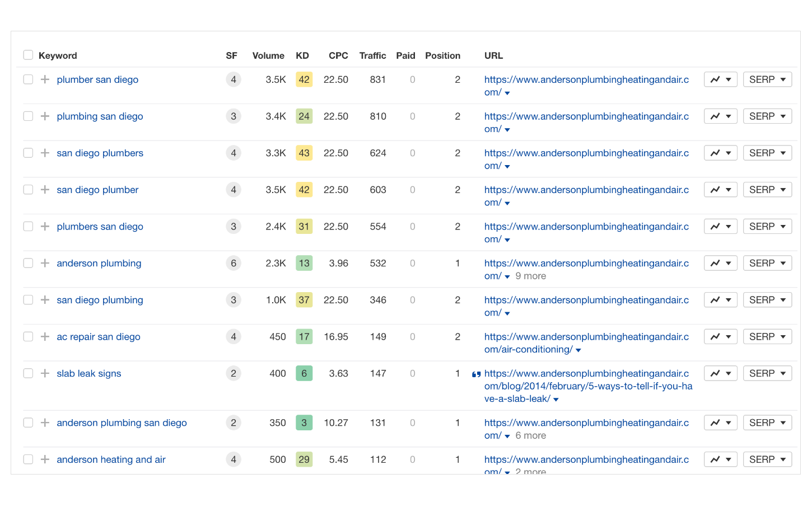The width and height of the screenshot is (812, 507).
Task: Open position history chart for anderson heating and air
Action: pos(720,459)
